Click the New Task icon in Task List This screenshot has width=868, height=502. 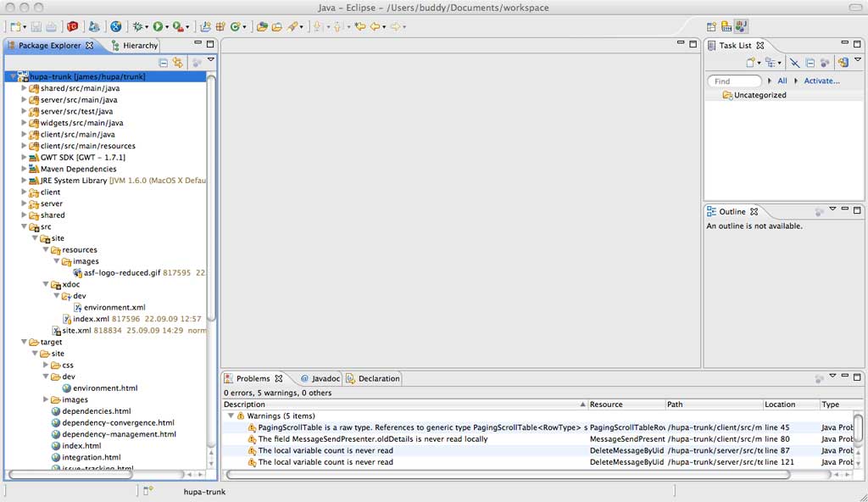[750, 62]
